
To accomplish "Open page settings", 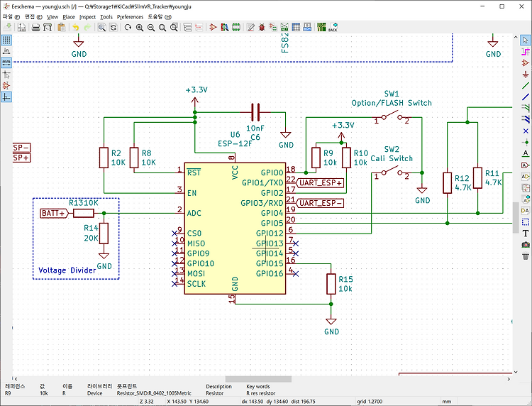I will pyautogui.click(x=22, y=27).
